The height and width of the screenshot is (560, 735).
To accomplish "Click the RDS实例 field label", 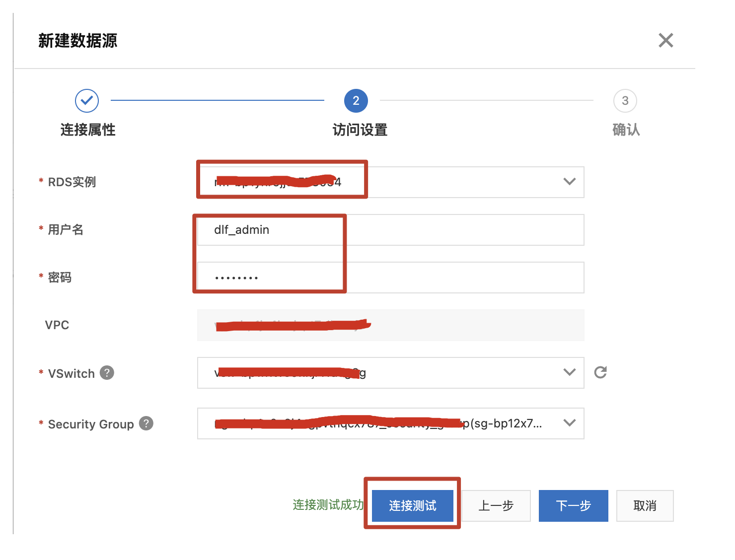I will (72, 182).
